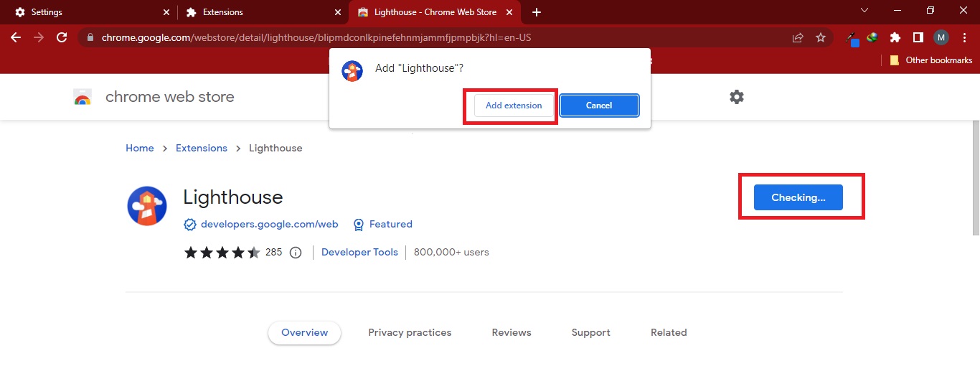
Task: Click the Lighthouse icon in the dialog
Action: point(352,71)
